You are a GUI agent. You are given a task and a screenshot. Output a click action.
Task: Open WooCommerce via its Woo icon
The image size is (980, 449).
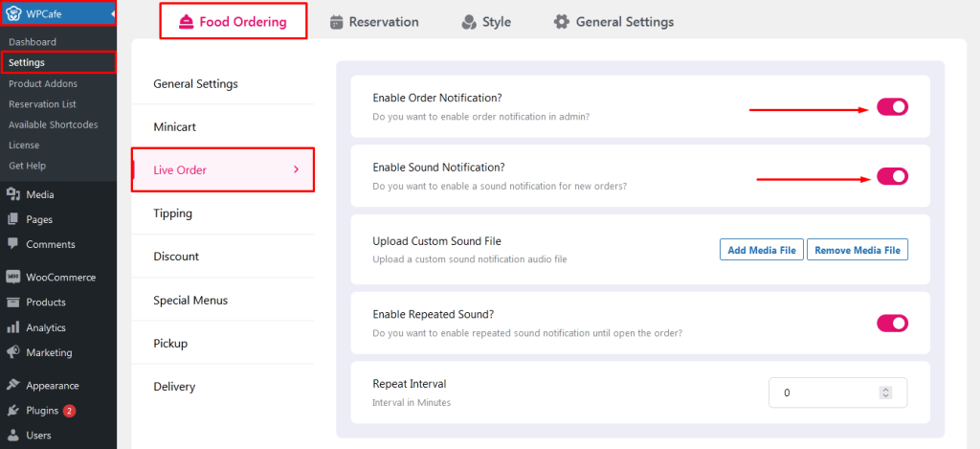coord(13,277)
